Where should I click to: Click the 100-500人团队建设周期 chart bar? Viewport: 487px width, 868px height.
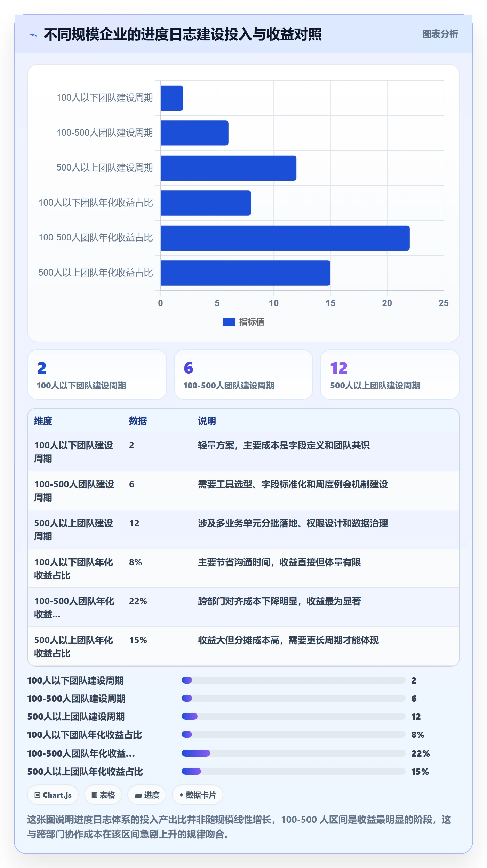click(194, 133)
